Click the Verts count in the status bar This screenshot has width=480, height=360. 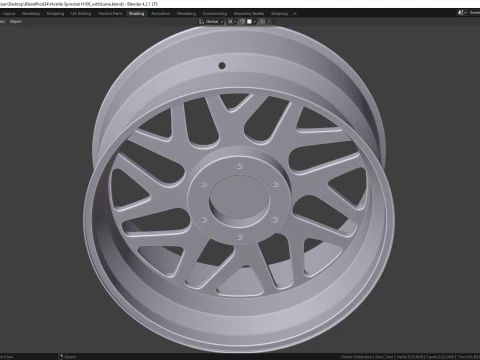click(410, 357)
